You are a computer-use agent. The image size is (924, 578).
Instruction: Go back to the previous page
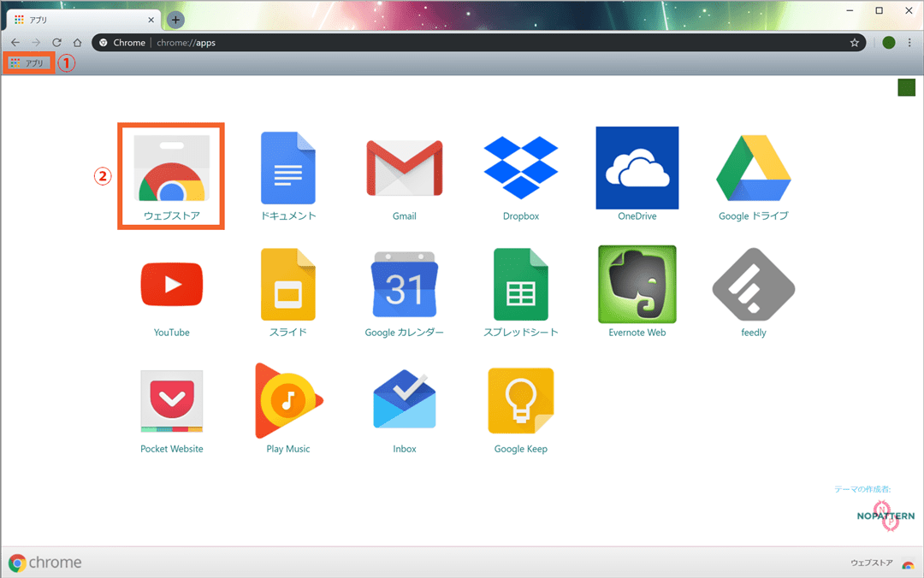click(x=15, y=43)
